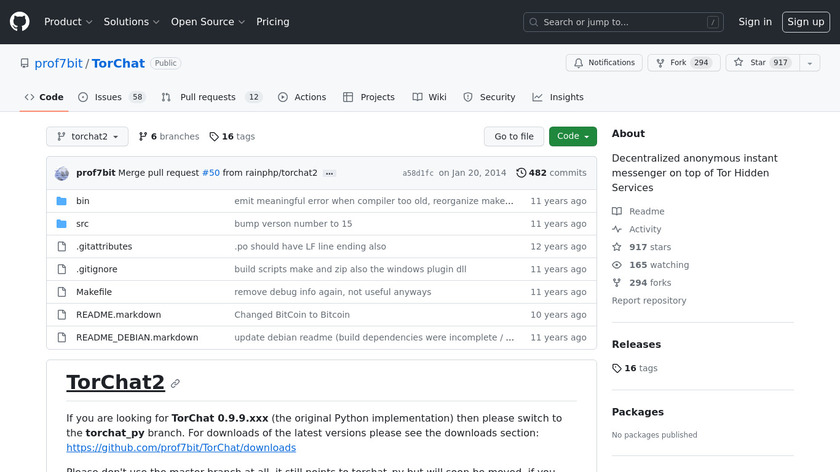The width and height of the screenshot is (840, 472).
Task: Click the Makefile file icon
Action: tap(61, 292)
